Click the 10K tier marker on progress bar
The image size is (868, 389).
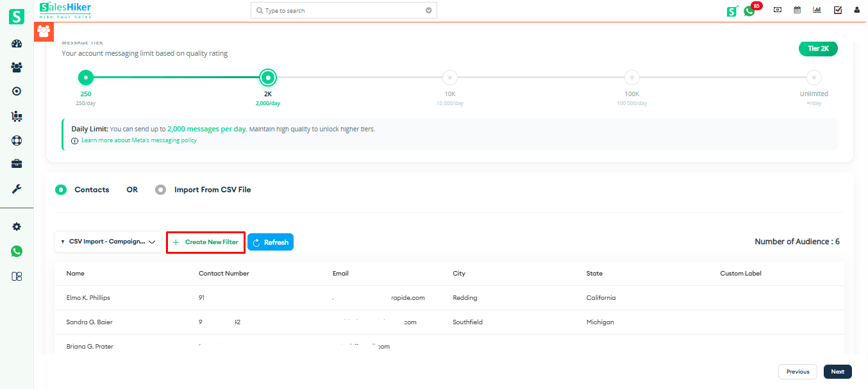(x=449, y=77)
